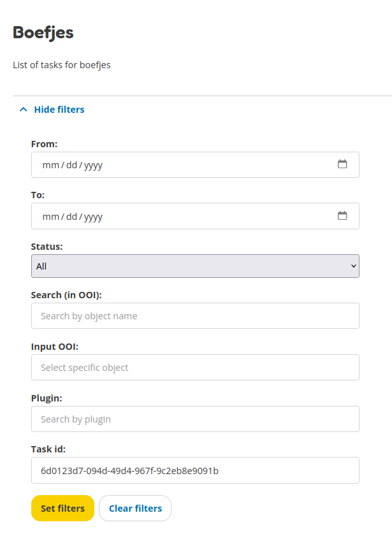Click the Input OOI select object field
This screenshot has height=534, width=392.
194,368
